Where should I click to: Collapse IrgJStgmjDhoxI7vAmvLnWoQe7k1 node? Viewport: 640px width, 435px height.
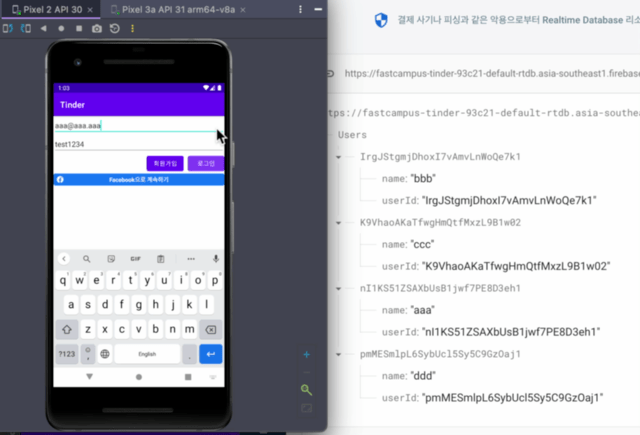pos(338,157)
